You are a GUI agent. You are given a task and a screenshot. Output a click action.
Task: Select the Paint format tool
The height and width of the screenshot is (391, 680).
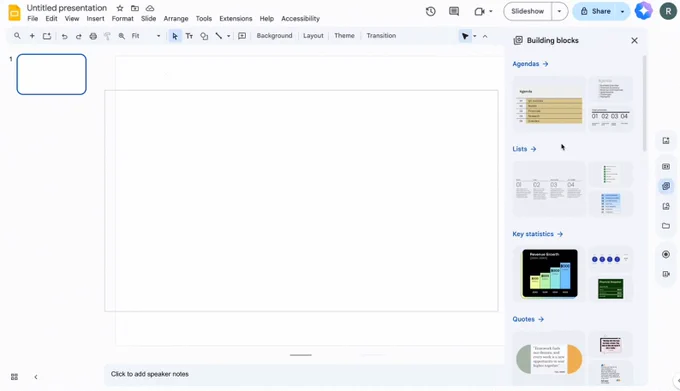click(107, 36)
